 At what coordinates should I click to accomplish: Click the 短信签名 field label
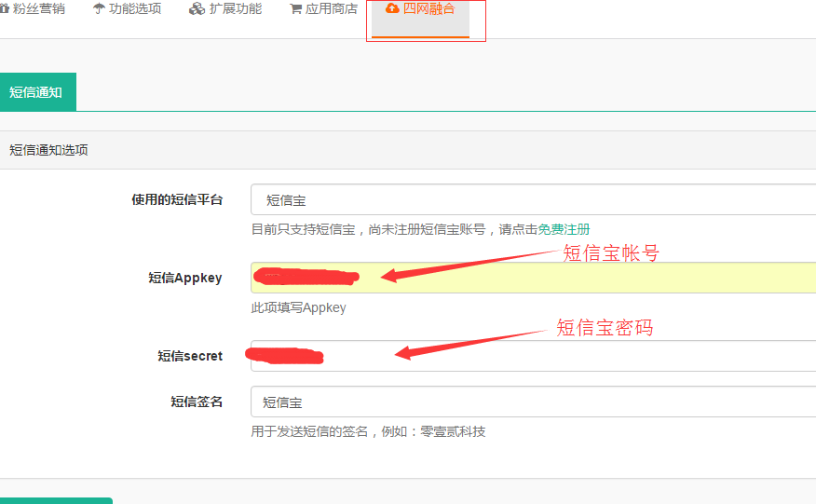196,402
